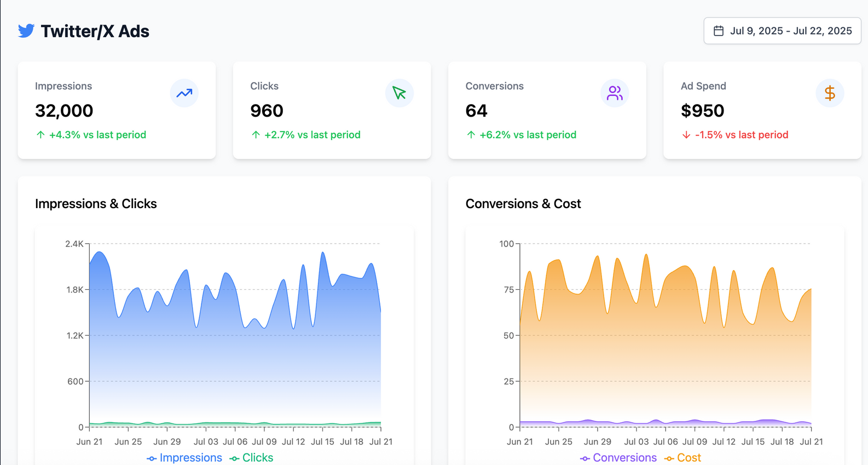868x465 pixels.
Task: Click the up arrow next to +6.2% on Conversions
Action: click(x=471, y=135)
